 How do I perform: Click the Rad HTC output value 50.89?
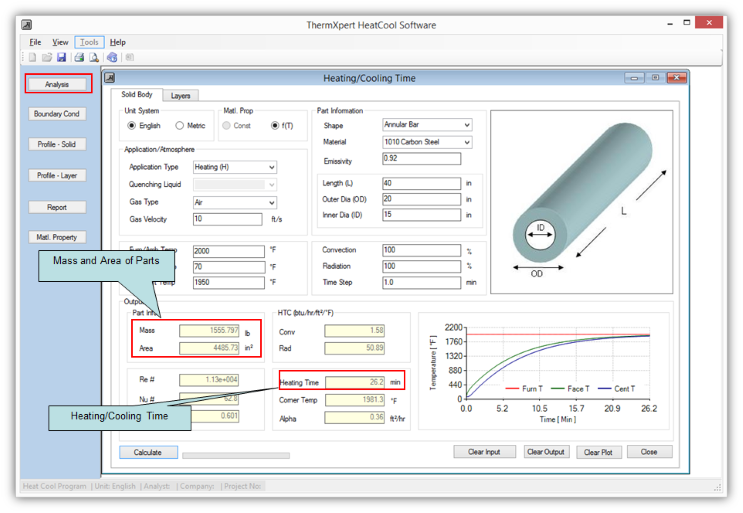pos(354,348)
